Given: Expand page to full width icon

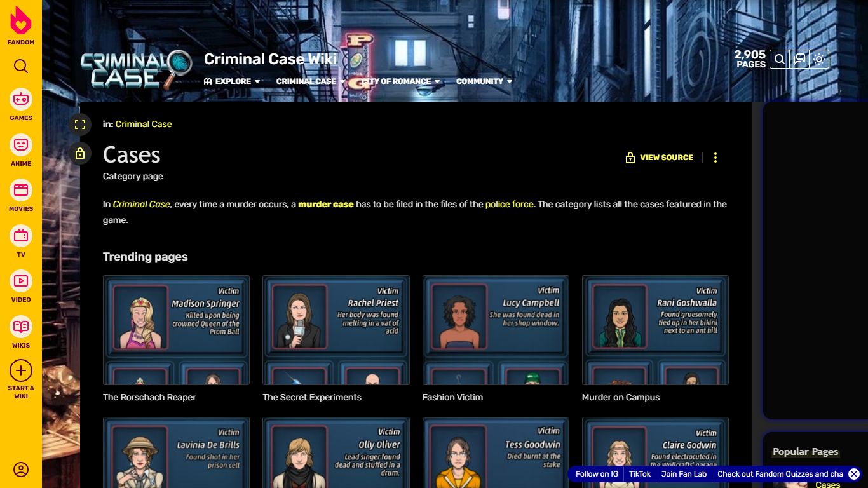Looking at the screenshot, I should (80, 125).
